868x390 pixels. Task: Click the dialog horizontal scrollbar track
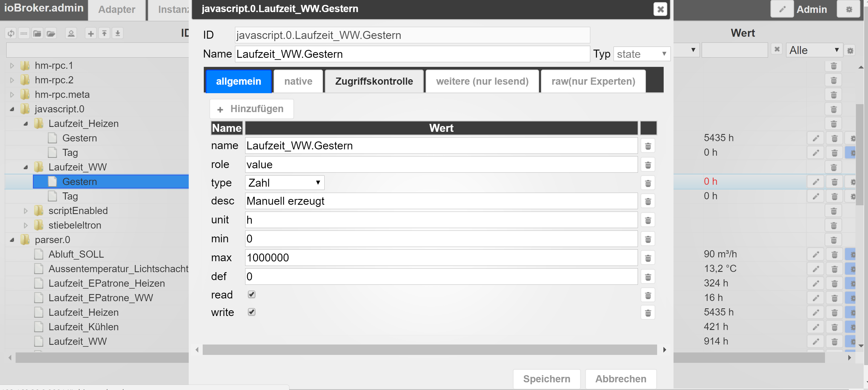pyautogui.click(x=429, y=349)
